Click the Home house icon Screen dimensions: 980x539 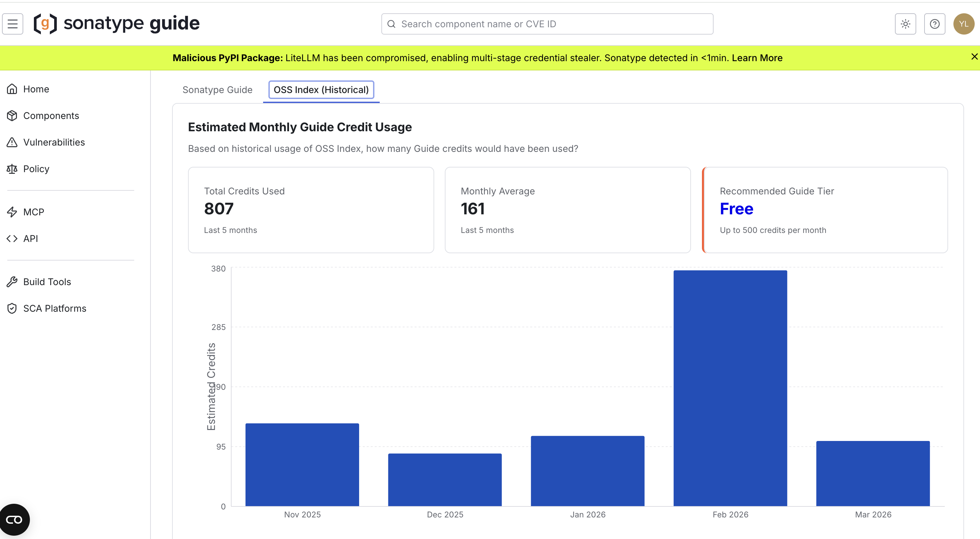12,89
